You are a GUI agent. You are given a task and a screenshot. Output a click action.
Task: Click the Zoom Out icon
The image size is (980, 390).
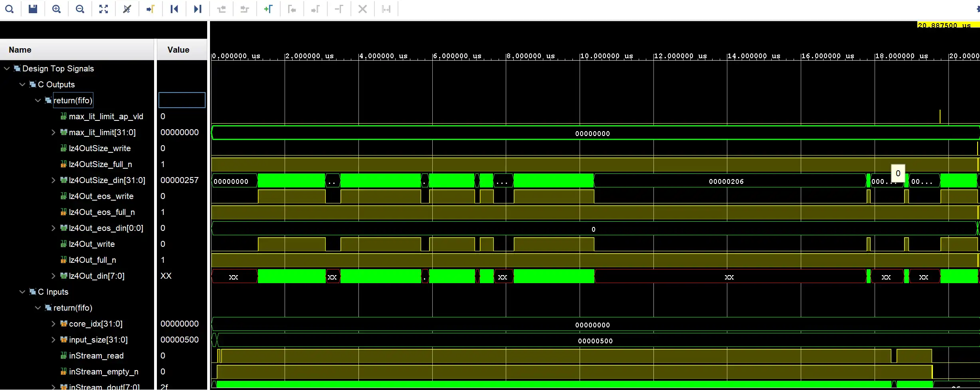tap(80, 9)
